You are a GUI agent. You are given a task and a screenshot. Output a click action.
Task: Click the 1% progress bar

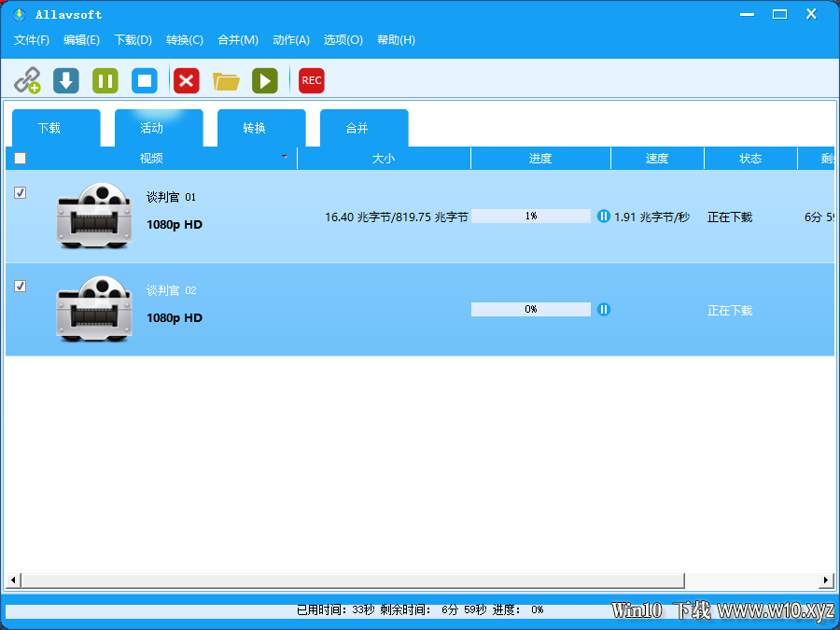pyautogui.click(x=531, y=216)
